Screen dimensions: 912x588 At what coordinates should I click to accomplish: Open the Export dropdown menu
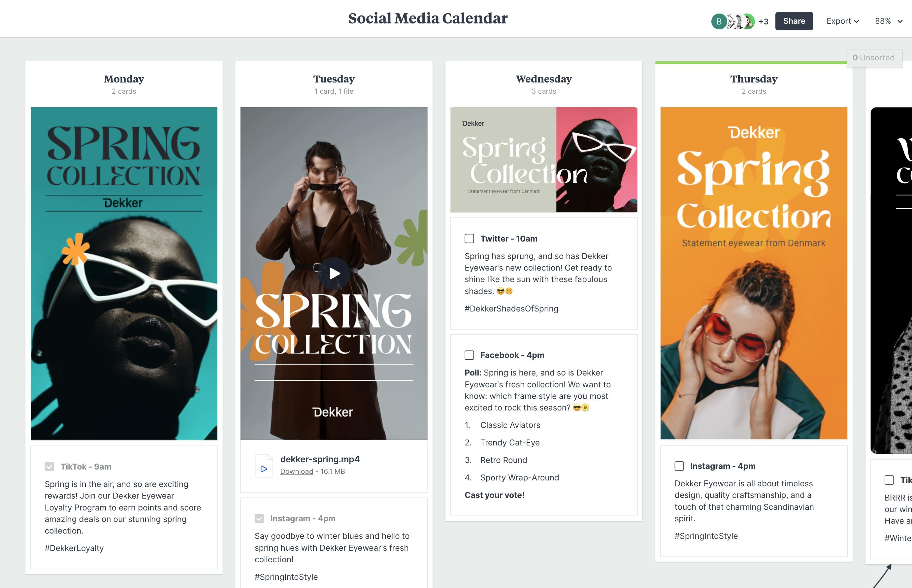[842, 21]
